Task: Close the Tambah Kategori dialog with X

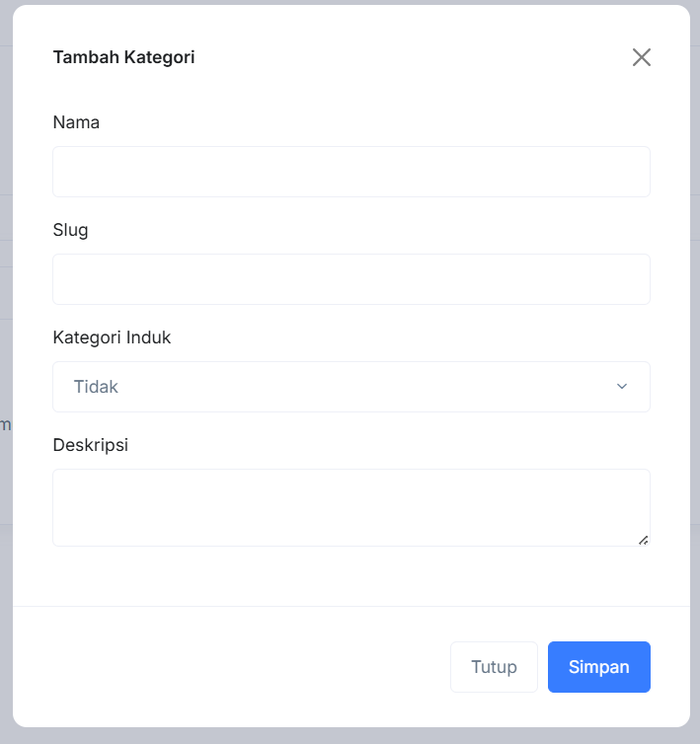Action: [x=642, y=57]
